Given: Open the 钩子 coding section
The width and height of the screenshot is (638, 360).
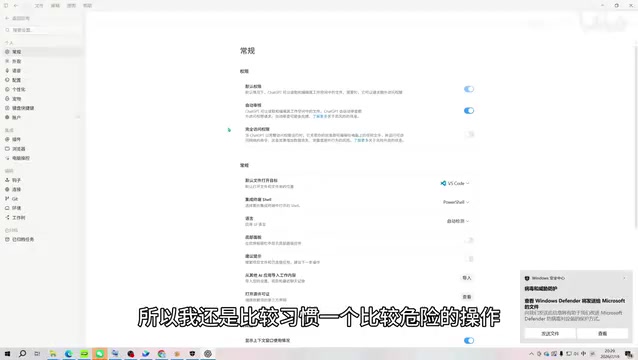Looking at the screenshot, I should pyautogui.click(x=16, y=180).
